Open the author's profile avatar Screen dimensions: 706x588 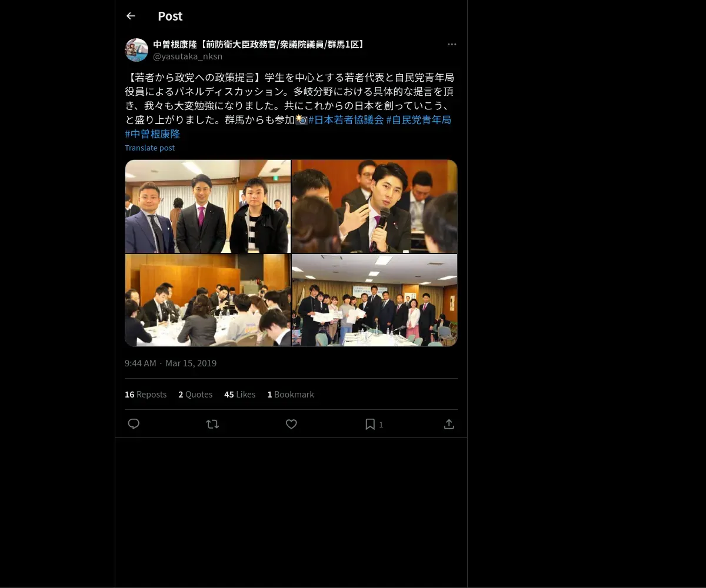coord(136,50)
